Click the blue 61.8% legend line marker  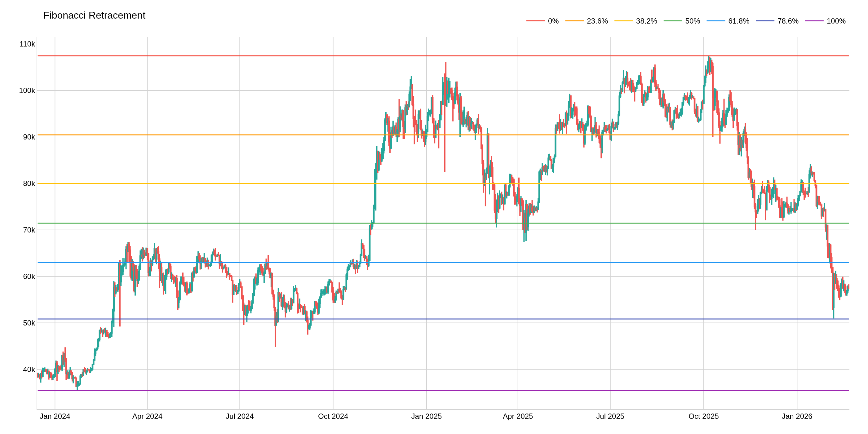pos(717,21)
